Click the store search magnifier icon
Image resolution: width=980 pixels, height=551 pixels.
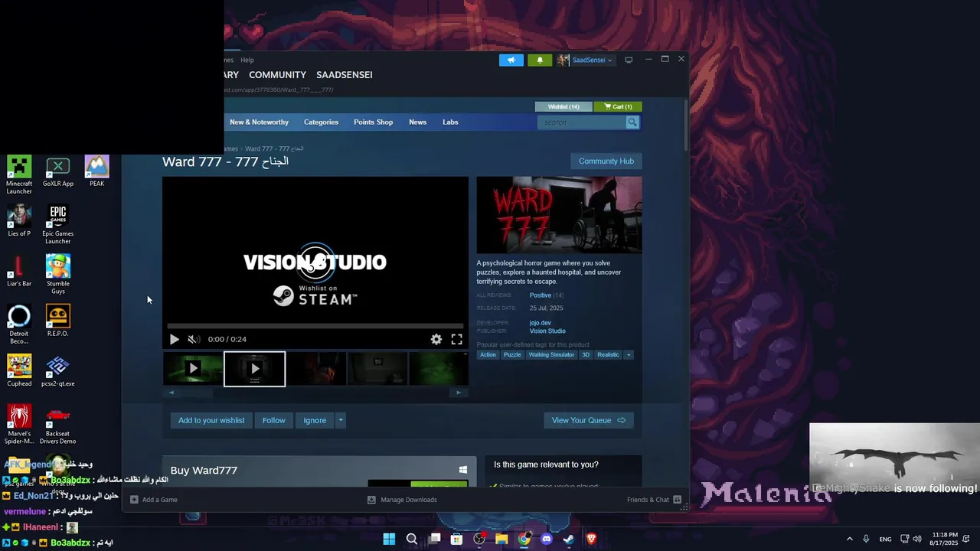coord(632,122)
